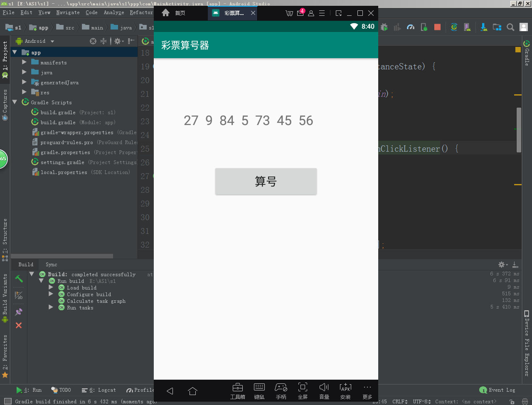Viewport: 532px width, 405px height.
Task: Click the Sync Project with Gradle Files icon
Action: (x=454, y=27)
